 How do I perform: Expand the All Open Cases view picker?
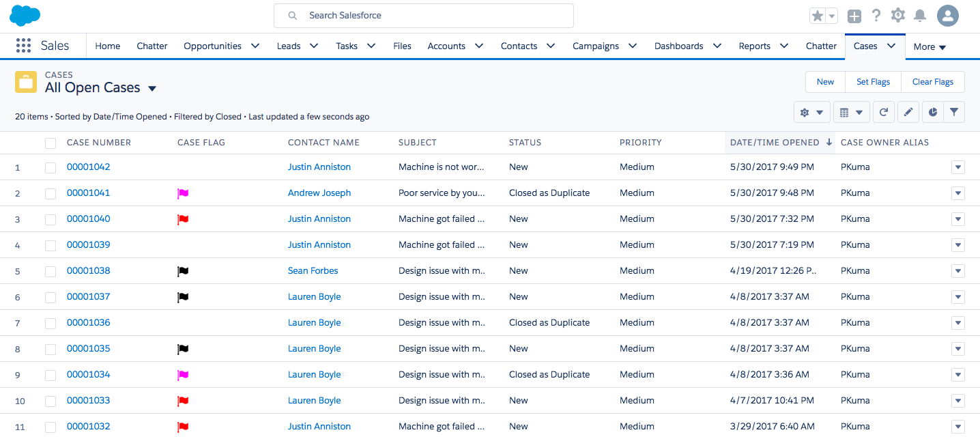click(x=152, y=89)
